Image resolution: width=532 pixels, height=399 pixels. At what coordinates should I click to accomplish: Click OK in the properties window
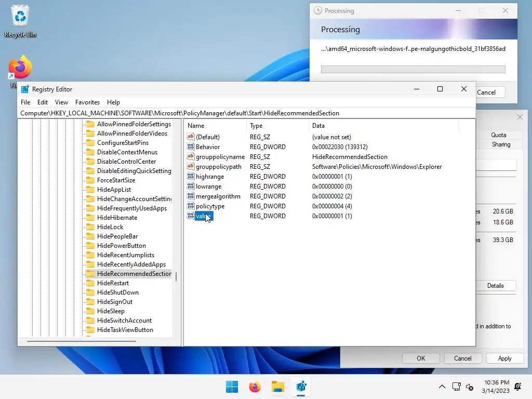421,358
